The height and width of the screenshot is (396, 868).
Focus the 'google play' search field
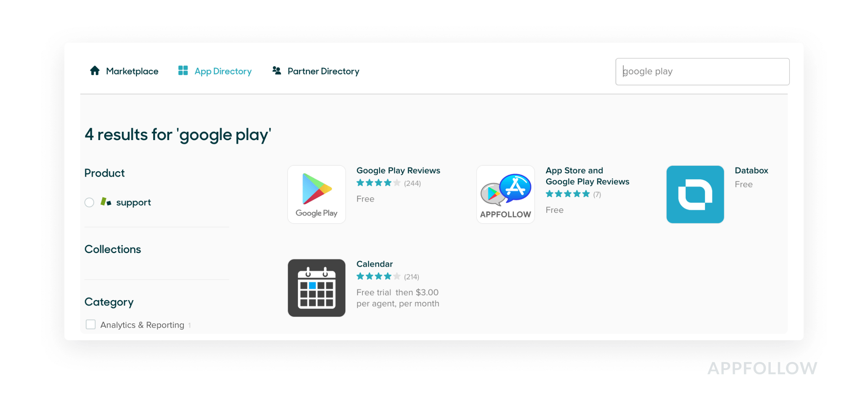click(x=702, y=72)
